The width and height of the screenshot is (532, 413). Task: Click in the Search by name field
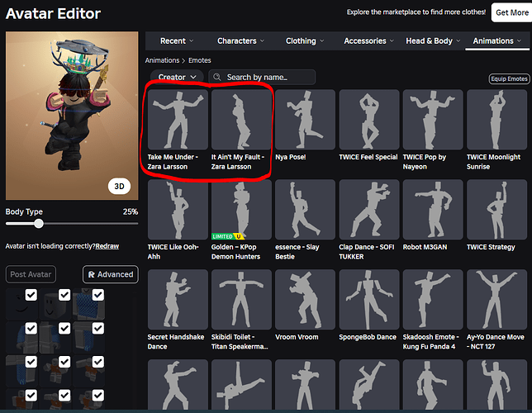(262, 78)
